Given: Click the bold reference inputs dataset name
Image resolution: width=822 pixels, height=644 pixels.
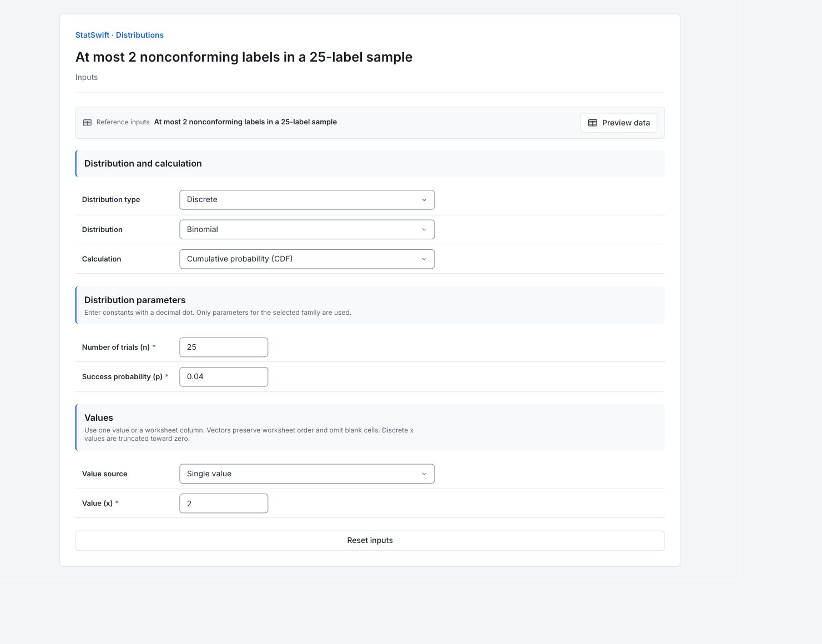Looking at the screenshot, I should click(245, 122).
